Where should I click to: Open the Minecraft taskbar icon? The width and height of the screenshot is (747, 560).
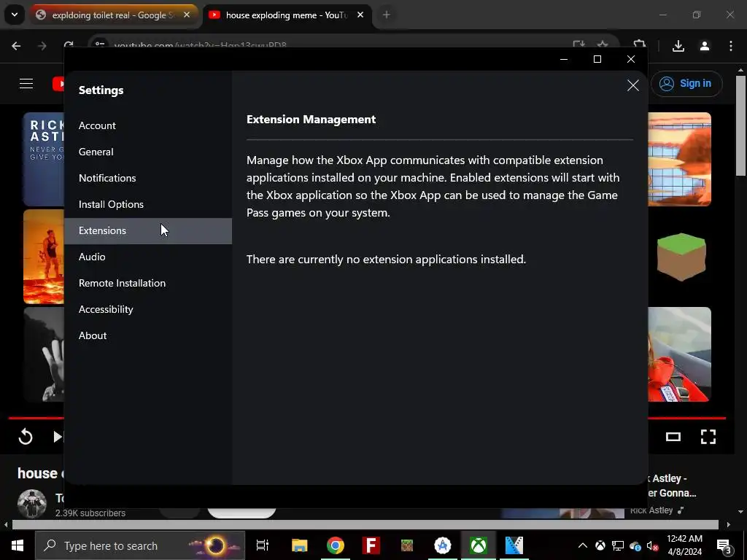tap(407, 545)
